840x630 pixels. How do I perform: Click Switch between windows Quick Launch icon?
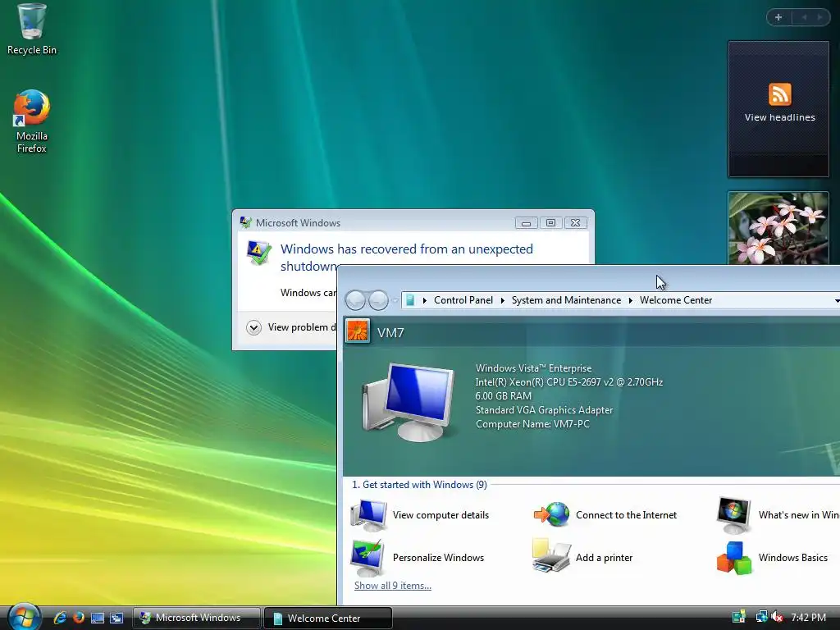pos(116,618)
